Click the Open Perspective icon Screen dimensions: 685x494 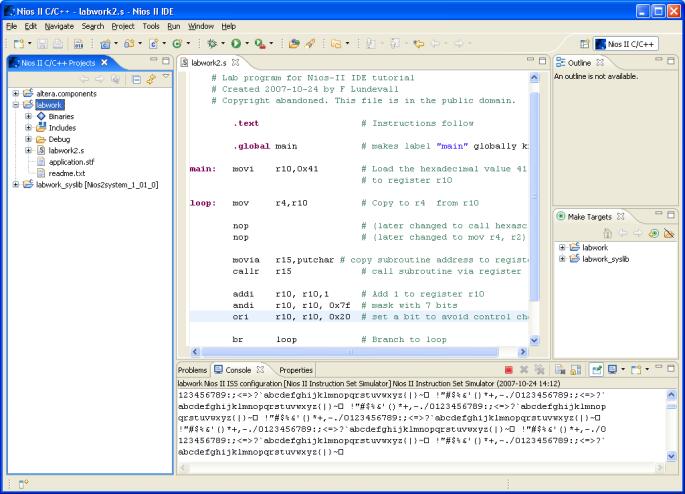[585, 44]
